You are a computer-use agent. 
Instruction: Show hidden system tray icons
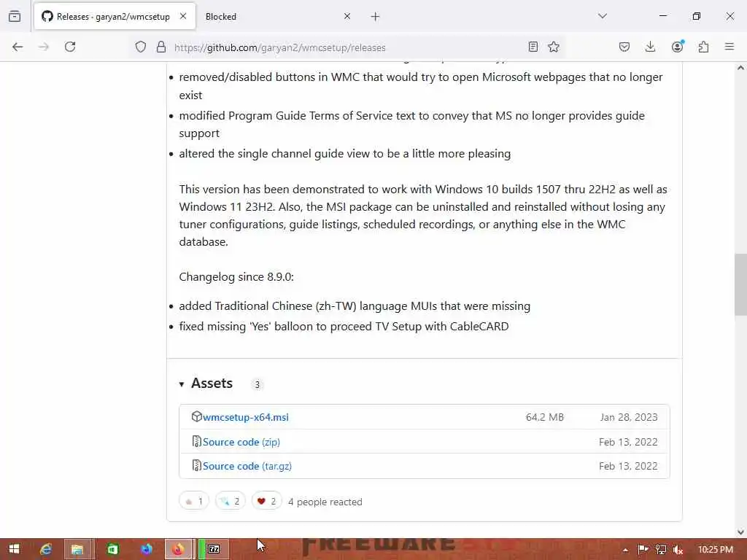pyautogui.click(x=625, y=550)
